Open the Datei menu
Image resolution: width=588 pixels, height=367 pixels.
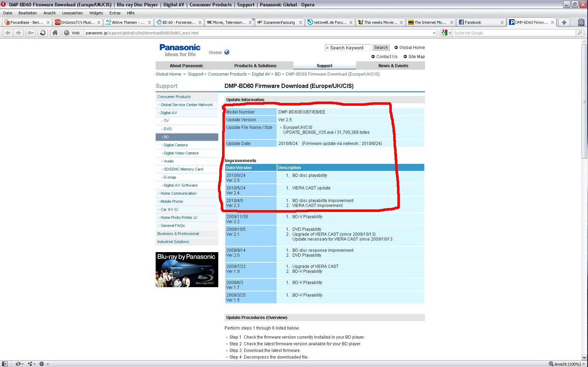pos(8,13)
